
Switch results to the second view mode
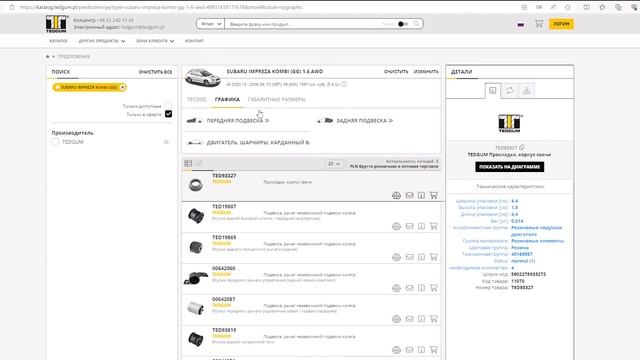point(199,163)
